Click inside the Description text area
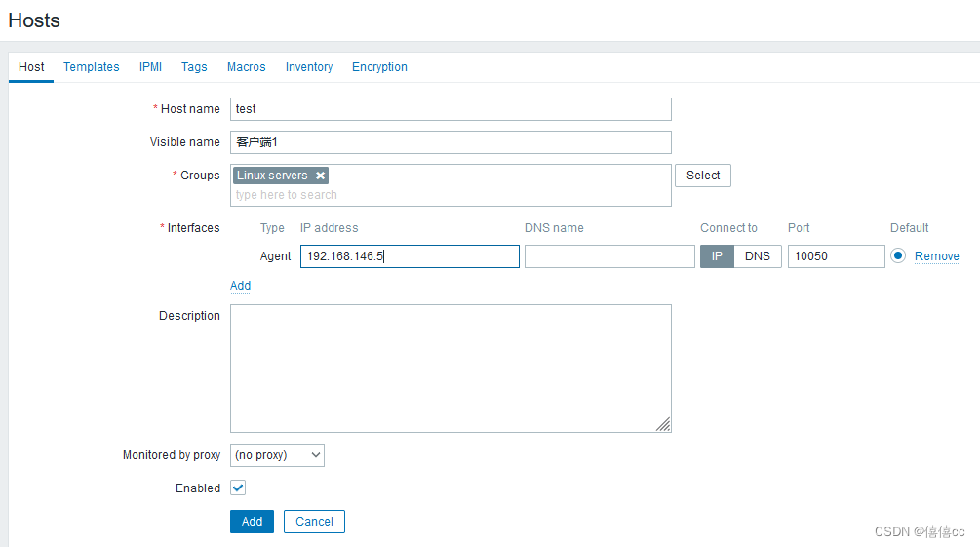Screen dimensions: 980x547 [451, 369]
